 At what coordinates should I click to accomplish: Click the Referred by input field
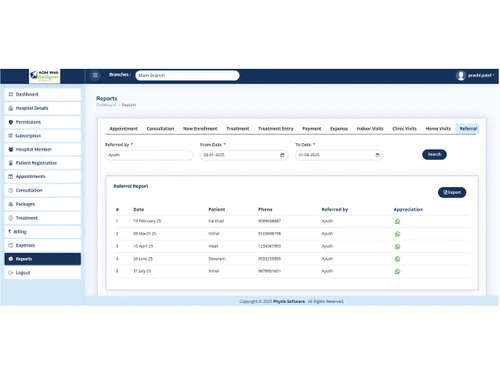(x=149, y=155)
